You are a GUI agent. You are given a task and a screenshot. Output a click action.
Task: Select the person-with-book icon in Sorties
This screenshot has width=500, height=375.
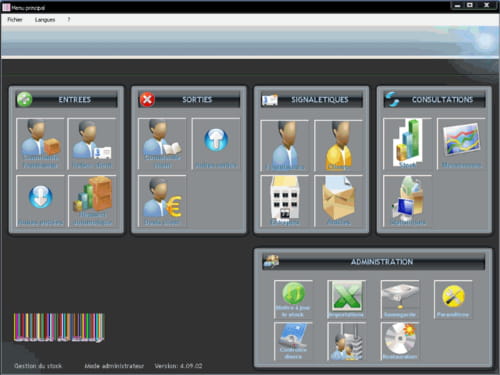click(x=162, y=144)
